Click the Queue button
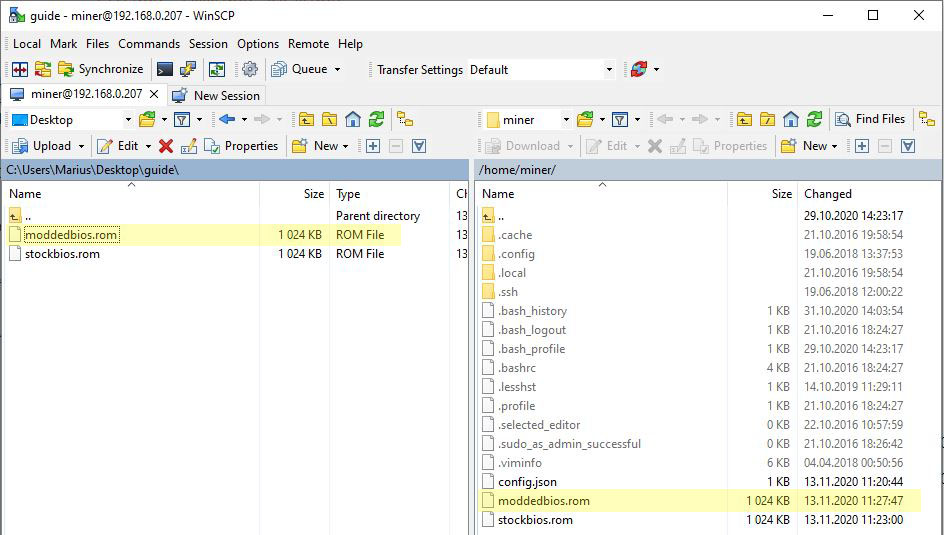This screenshot has height=535, width=944. tap(299, 69)
